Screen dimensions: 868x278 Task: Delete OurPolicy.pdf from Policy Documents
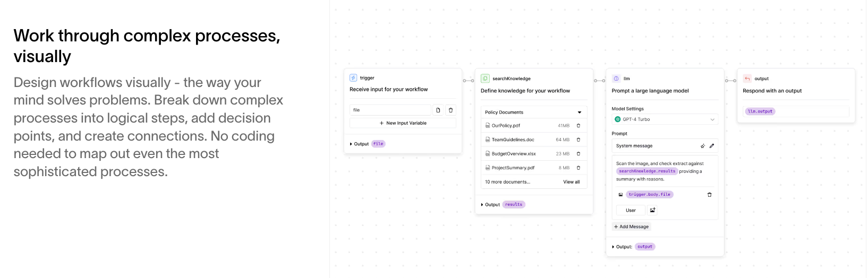pos(578,126)
